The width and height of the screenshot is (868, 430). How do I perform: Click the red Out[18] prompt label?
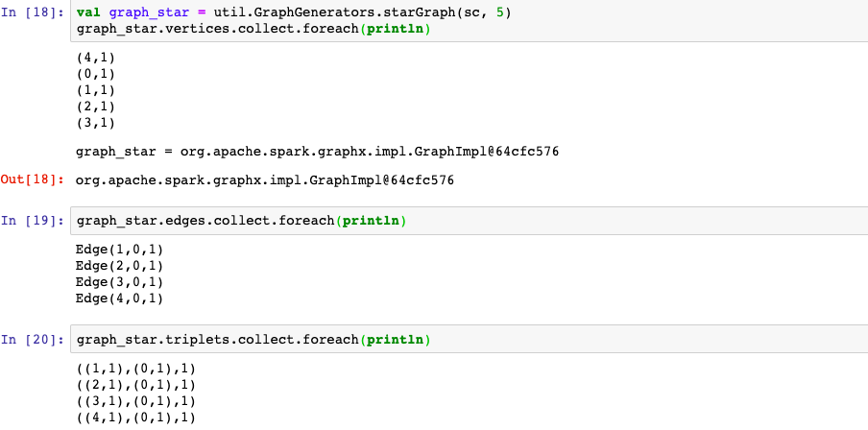coord(35,179)
